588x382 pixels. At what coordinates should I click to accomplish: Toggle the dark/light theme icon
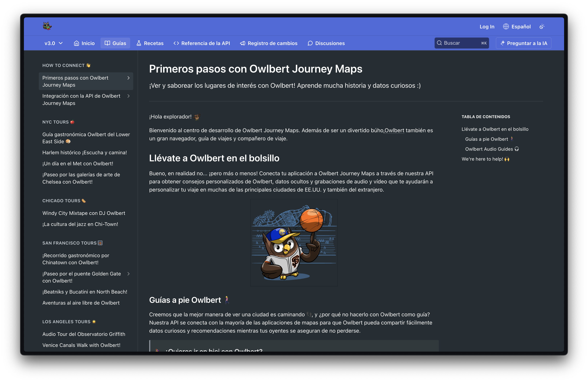pos(542,27)
